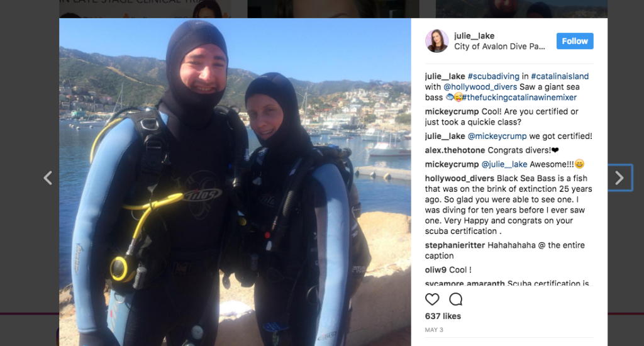Open julie__lake profile picture avatar

coord(436,41)
